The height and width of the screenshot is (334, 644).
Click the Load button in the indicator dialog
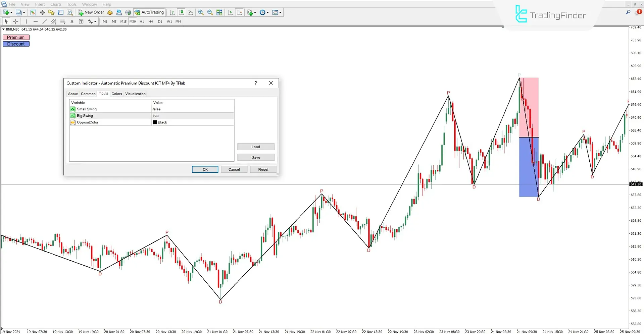pos(255,147)
